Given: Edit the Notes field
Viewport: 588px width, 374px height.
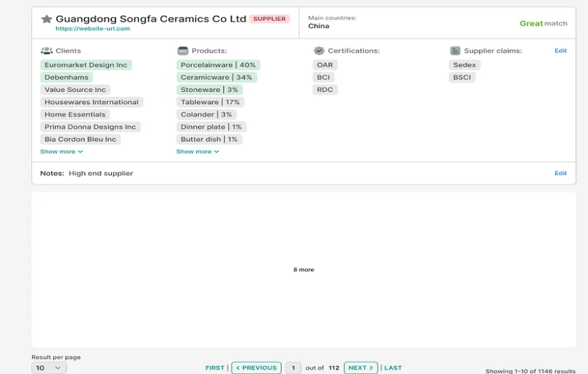Looking at the screenshot, I should tap(561, 173).
